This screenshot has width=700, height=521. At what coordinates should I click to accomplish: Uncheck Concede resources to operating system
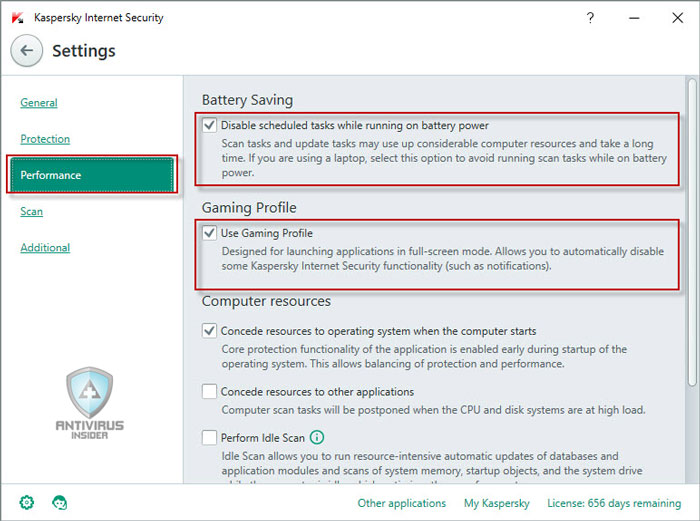coord(209,331)
